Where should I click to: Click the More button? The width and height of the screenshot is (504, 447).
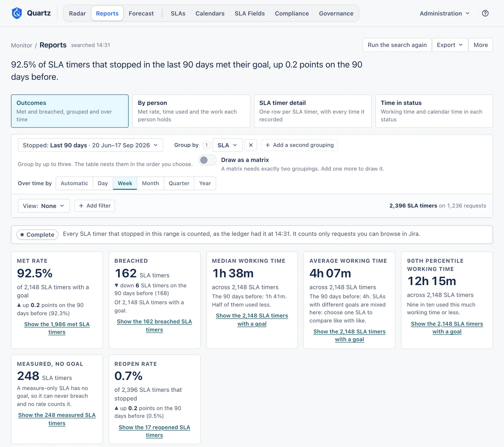pyautogui.click(x=481, y=45)
